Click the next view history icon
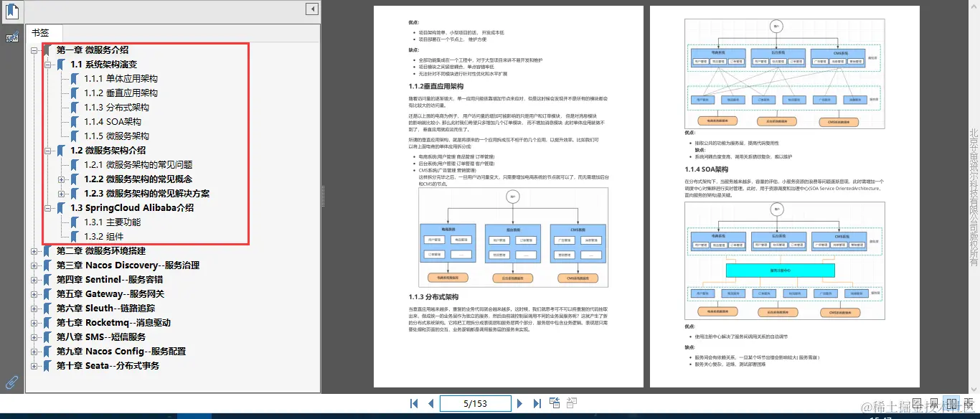Image resolution: width=980 pixels, height=419 pixels. pos(571,403)
